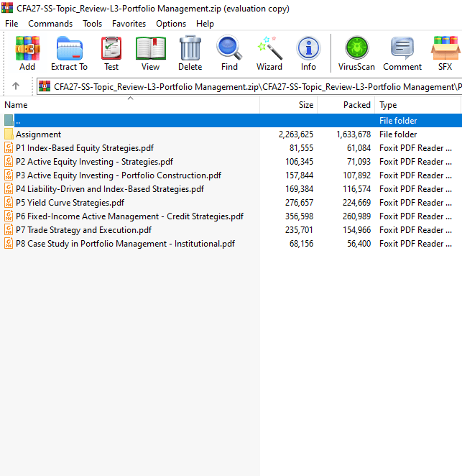Open the Commands menu
This screenshot has width=462, height=476.
(50, 24)
